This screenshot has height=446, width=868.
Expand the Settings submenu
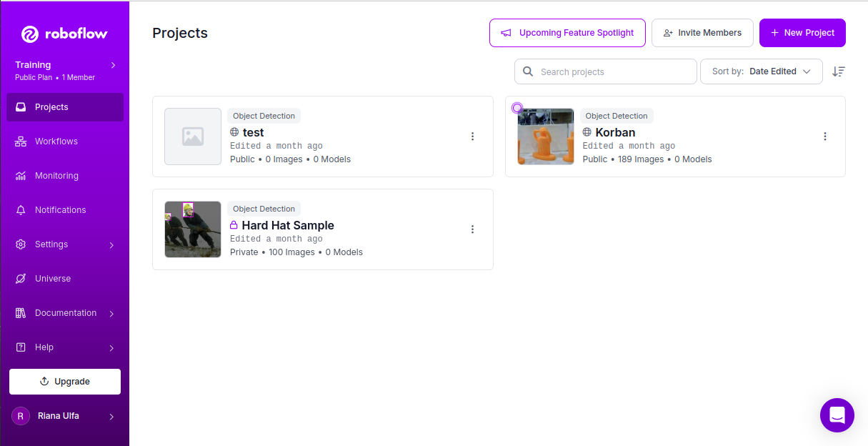[x=111, y=245]
